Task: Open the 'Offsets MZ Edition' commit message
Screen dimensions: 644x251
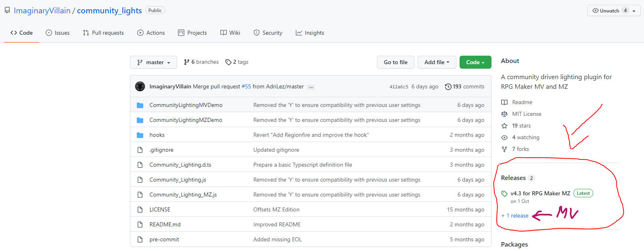Action: click(276, 209)
